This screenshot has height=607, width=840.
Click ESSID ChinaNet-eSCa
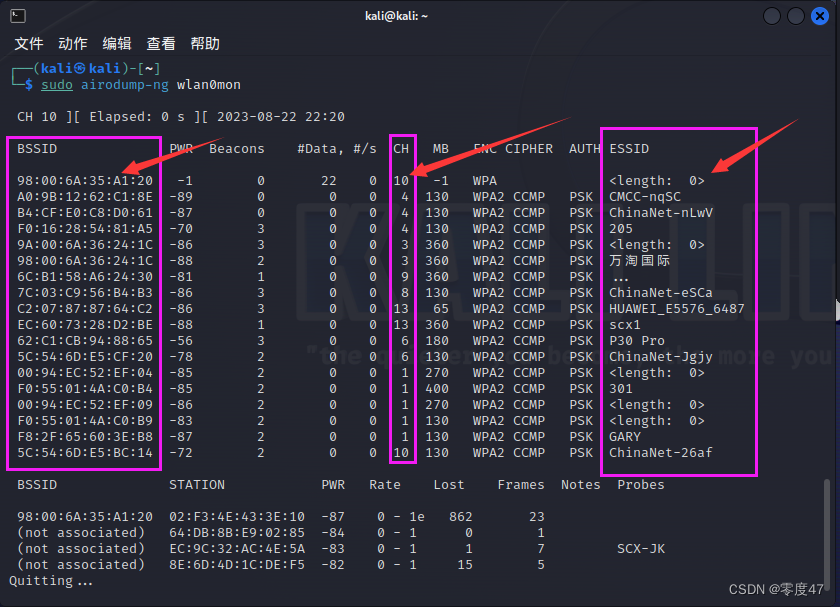pos(661,293)
